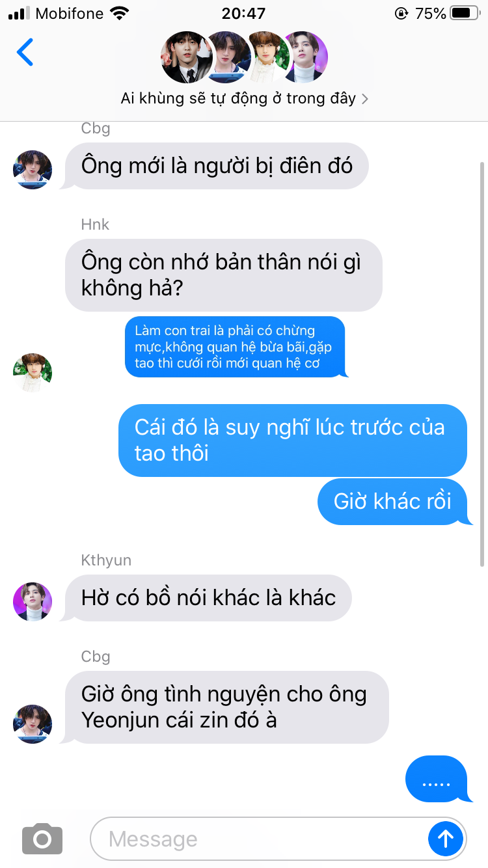This screenshot has height=868, width=488.
Task: Tap the blue send arrow button
Action: pos(446,839)
